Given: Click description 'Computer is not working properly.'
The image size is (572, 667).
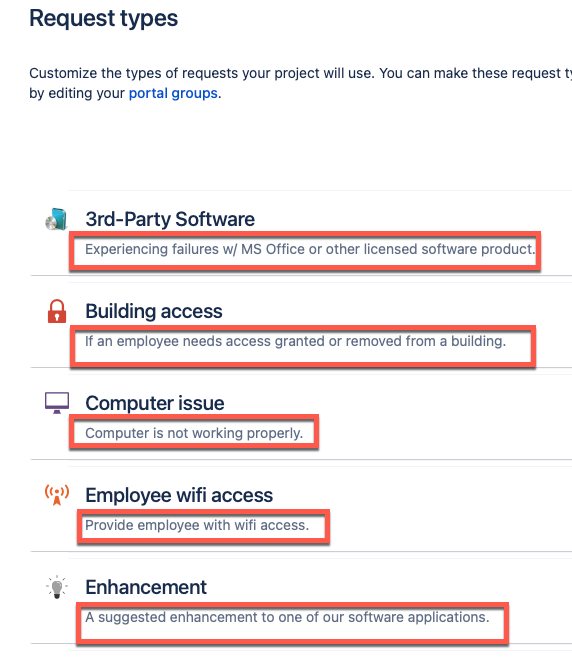Looking at the screenshot, I should [x=194, y=433].
